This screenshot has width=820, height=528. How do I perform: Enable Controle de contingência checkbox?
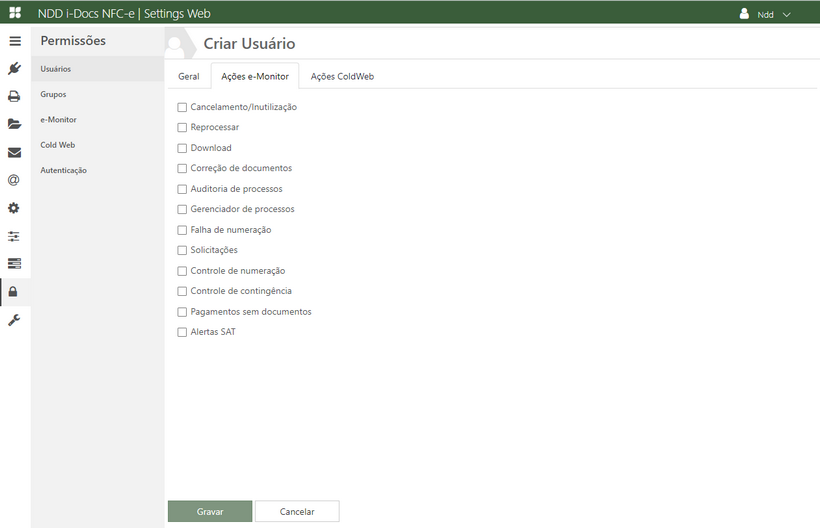[x=182, y=291]
